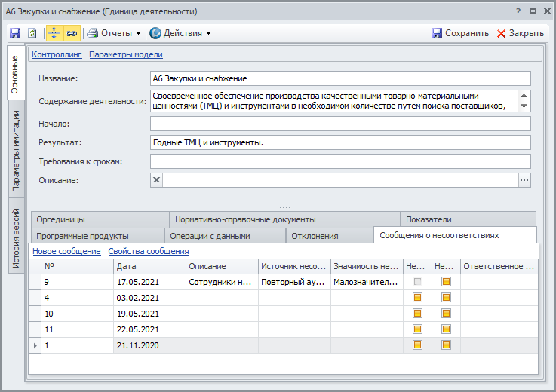
Task: Toggle the chain link toolbar icon
Action: (x=71, y=33)
